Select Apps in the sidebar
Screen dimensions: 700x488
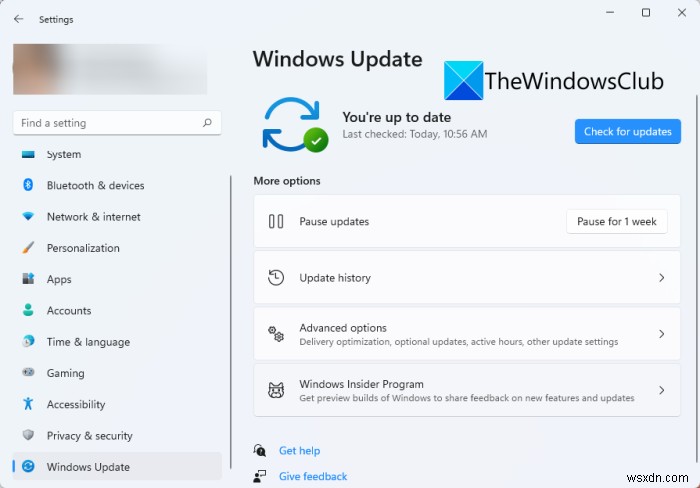[x=117, y=279]
